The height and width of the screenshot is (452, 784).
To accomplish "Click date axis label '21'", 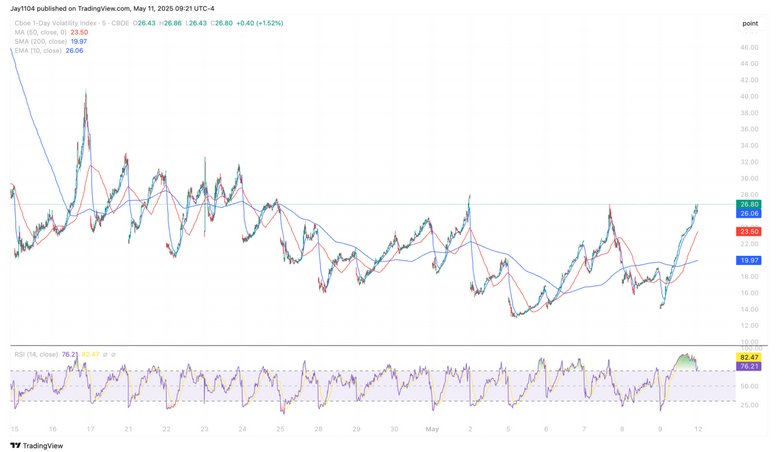I will [x=128, y=429].
